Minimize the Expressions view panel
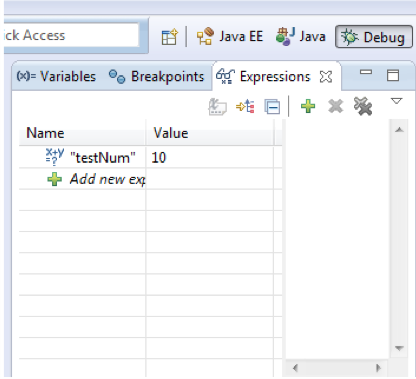 point(366,72)
